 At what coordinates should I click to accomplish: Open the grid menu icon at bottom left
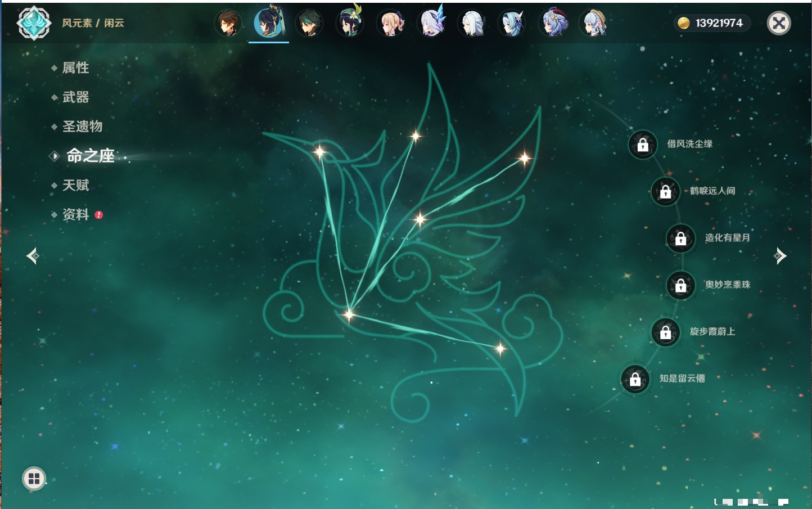[34, 479]
